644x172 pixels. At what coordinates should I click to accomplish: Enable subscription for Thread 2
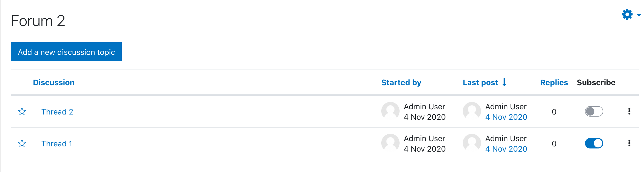(594, 111)
